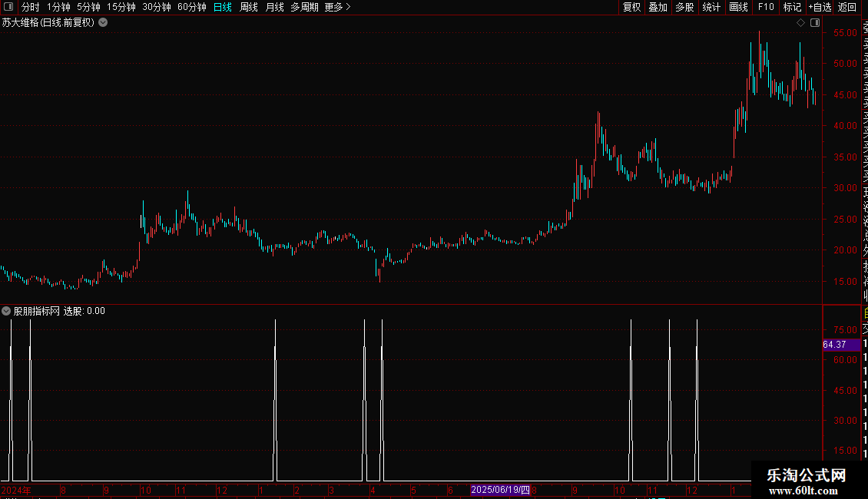Select the 15分钟 period tab
This screenshot has width=868, height=499.
(121, 7)
